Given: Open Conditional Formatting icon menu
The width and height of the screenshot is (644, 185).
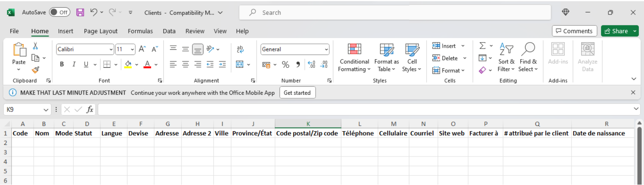Looking at the screenshot, I should [354, 49].
